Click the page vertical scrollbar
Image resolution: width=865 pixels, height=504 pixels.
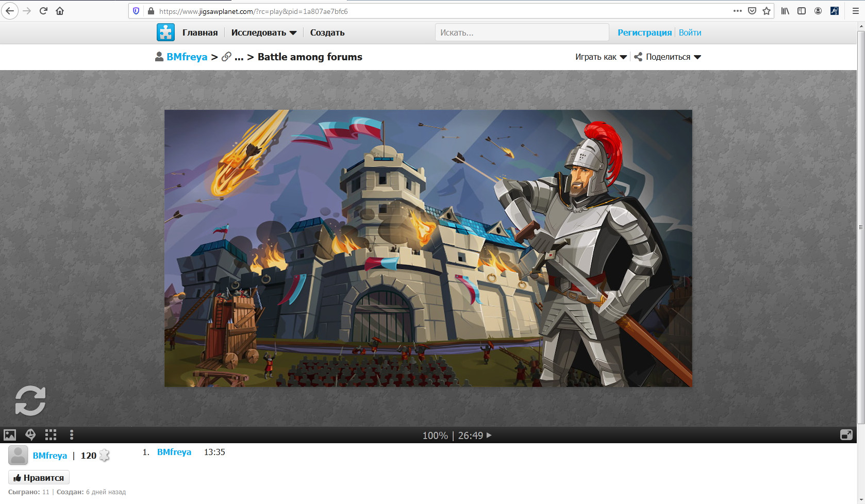click(861, 227)
